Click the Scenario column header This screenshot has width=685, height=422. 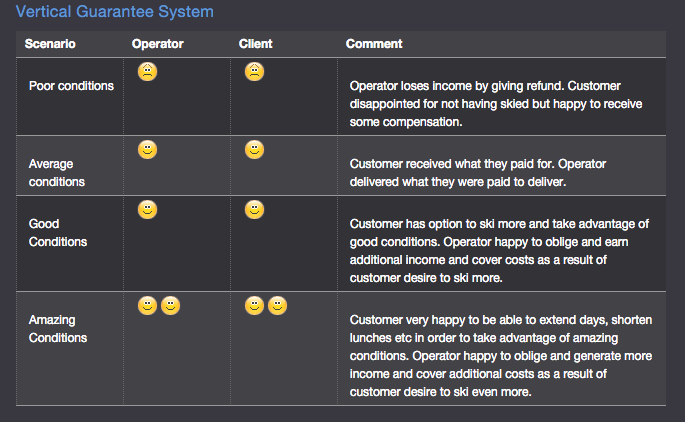[x=50, y=44]
